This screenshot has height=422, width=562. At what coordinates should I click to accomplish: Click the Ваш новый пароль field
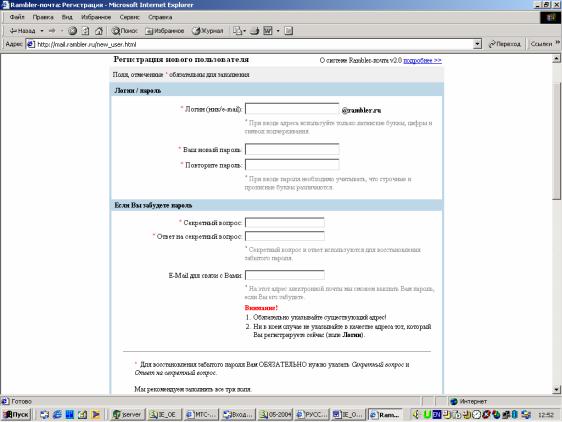pos(292,149)
